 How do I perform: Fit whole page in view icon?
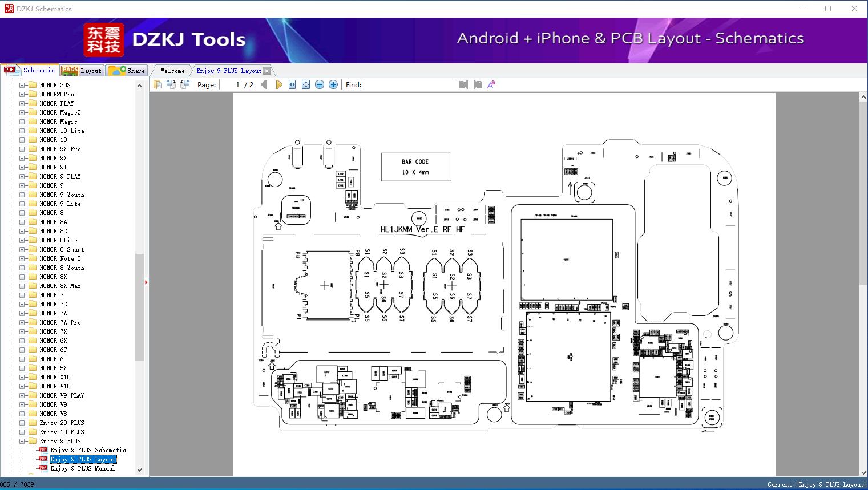pyautogui.click(x=306, y=84)
